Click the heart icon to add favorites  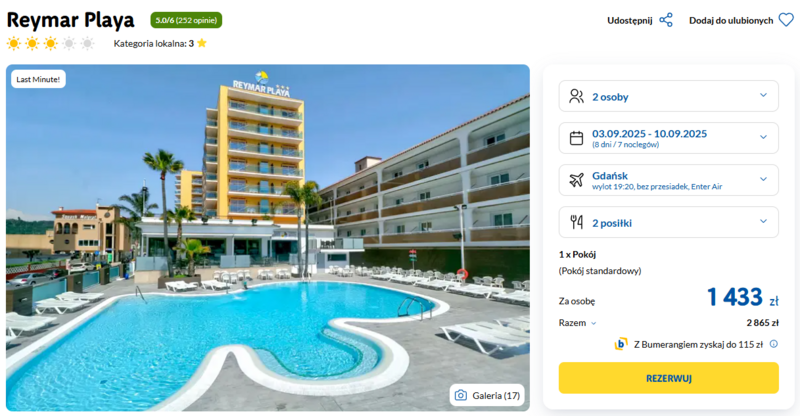pyautogui.click(x=786, y=20)
